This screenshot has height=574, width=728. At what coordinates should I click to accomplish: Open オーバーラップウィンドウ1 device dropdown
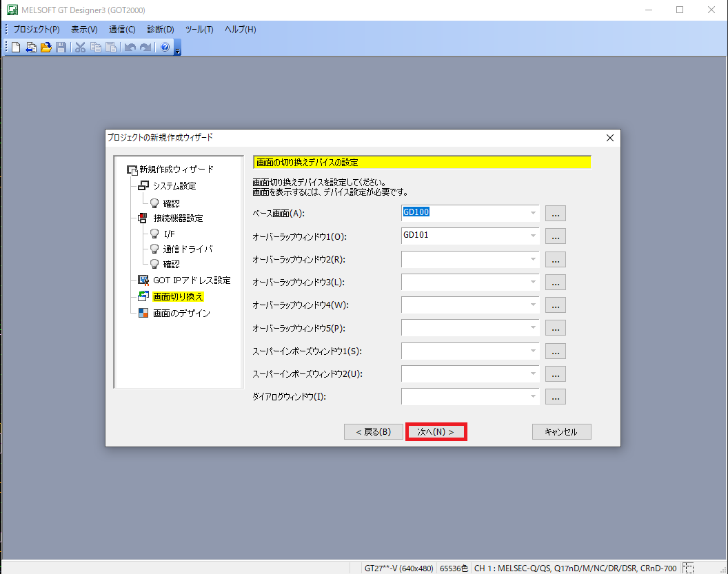tap(533, 236)
